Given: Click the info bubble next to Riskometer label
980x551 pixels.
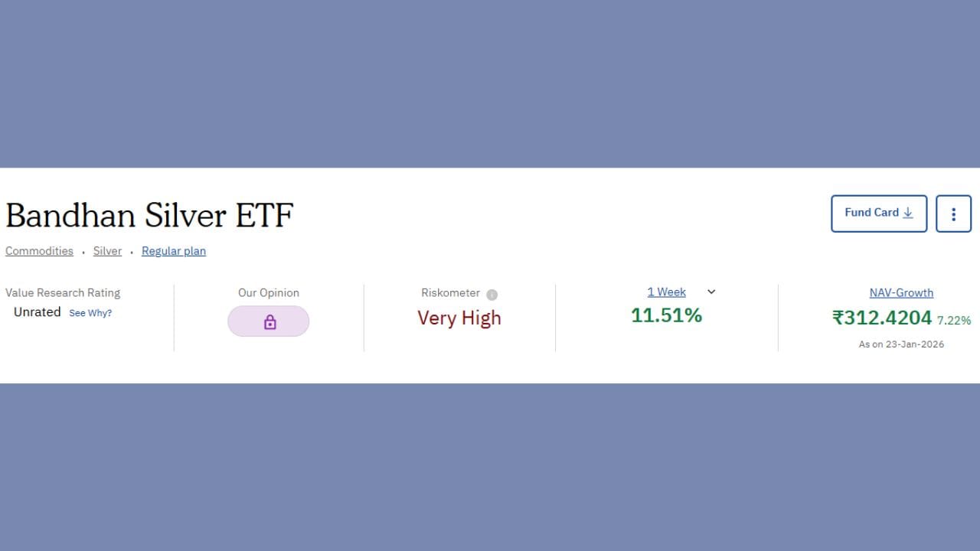Looking at the screenshot, I should pos(492,293).
